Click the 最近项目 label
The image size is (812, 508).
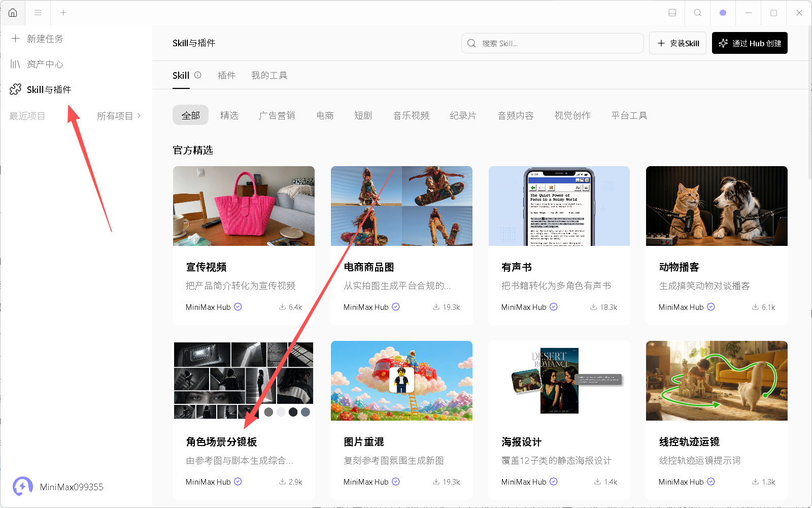(x=27, y=116)
